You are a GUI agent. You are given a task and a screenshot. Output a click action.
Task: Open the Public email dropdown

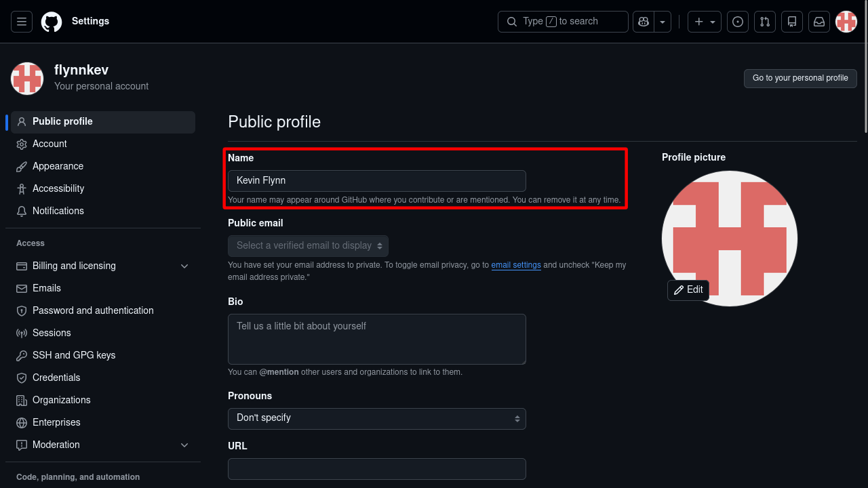click(308, 245)
